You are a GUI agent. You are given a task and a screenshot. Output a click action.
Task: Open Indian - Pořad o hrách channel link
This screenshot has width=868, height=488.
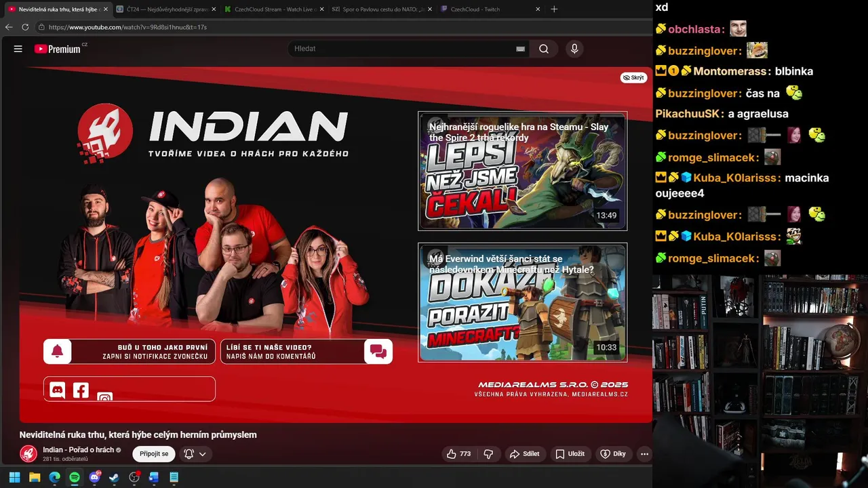[78, 450]
